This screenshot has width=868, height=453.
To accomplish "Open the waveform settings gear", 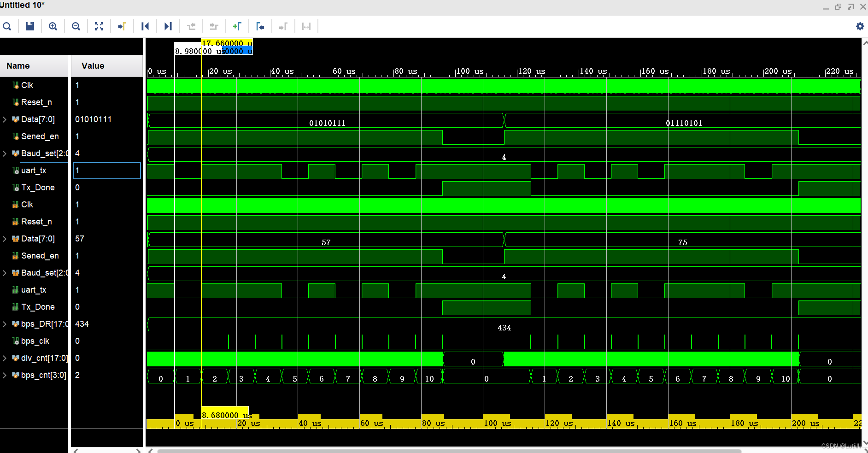I will (x=860, y=26).
